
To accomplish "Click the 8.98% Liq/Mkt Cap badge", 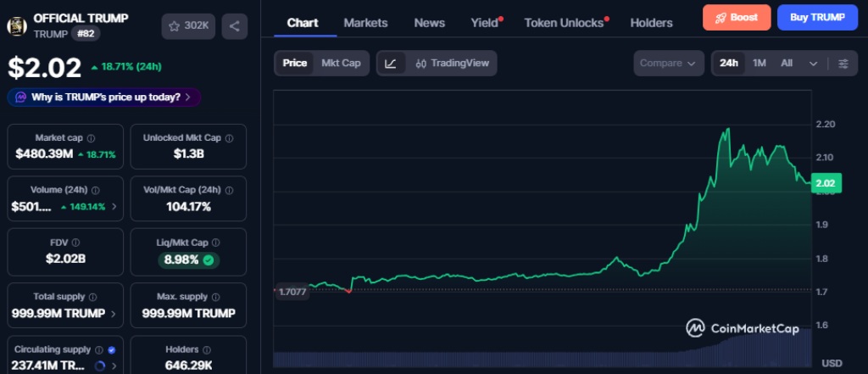I will (189, 260).
